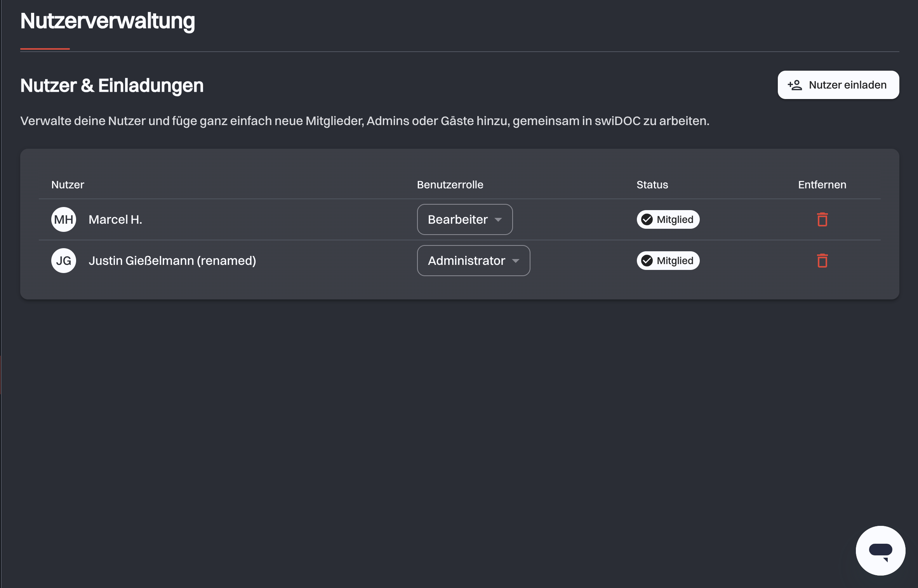918x588 pixels.
Task: Open the Bearbeiter role dropdown
Action: (465, 219)
